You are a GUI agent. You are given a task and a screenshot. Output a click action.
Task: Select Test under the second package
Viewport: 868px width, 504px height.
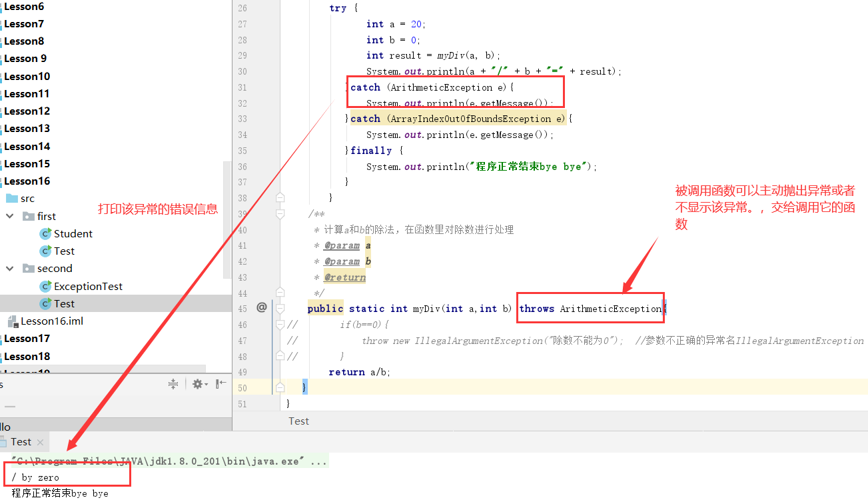pyautogui.click(x=65, y=303)
